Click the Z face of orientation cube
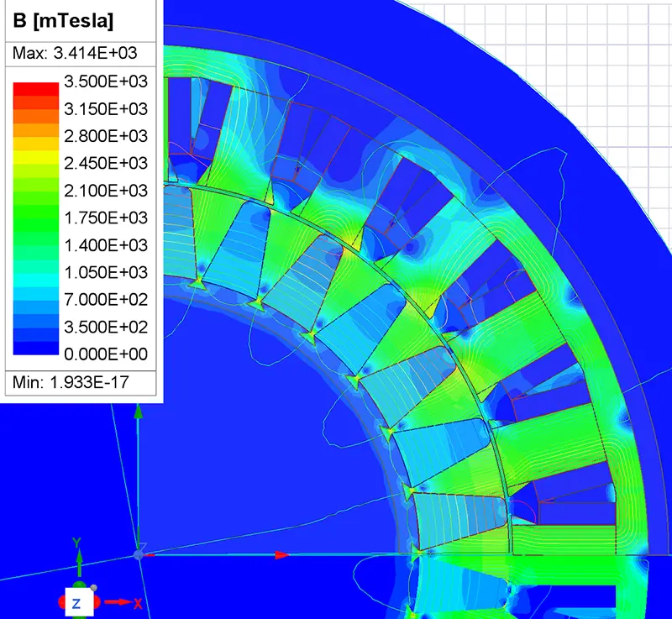 (79, 602)
